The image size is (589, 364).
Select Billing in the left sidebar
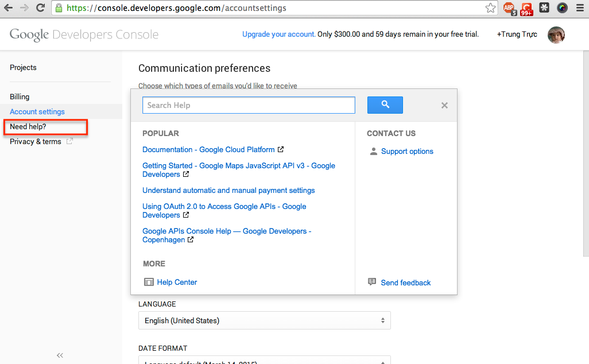pyautogui.click(x=20, y=97)
